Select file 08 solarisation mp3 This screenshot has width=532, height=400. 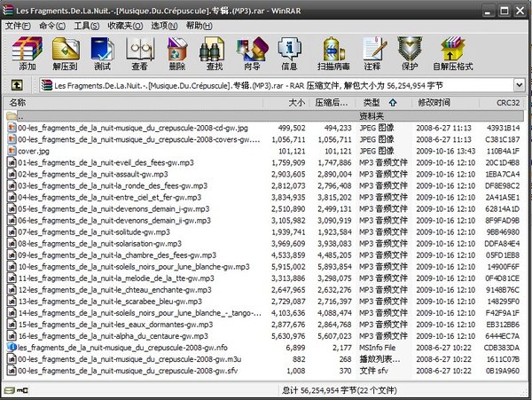(99, 244)
